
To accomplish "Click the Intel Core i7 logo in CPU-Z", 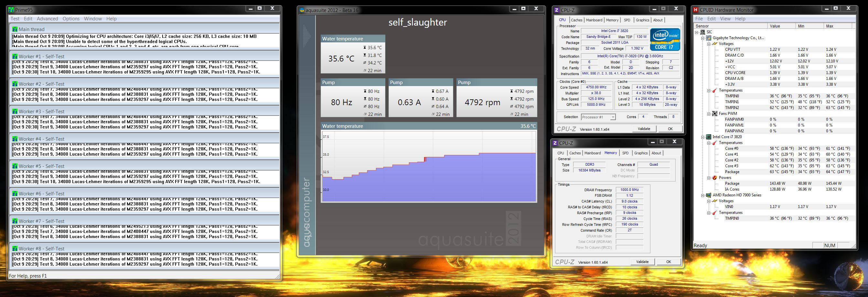I will pos(665,39).
